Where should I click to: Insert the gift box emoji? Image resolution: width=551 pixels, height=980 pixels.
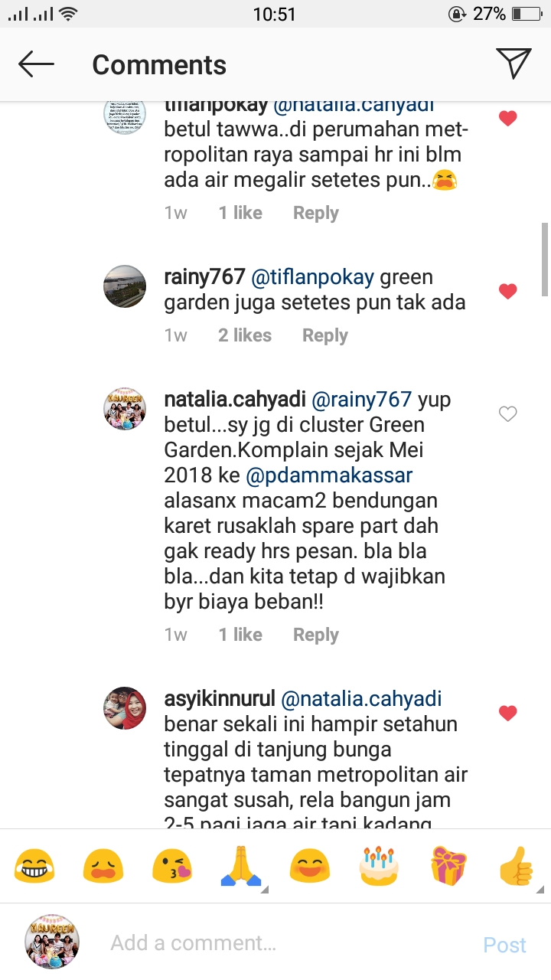coord(448,867)
